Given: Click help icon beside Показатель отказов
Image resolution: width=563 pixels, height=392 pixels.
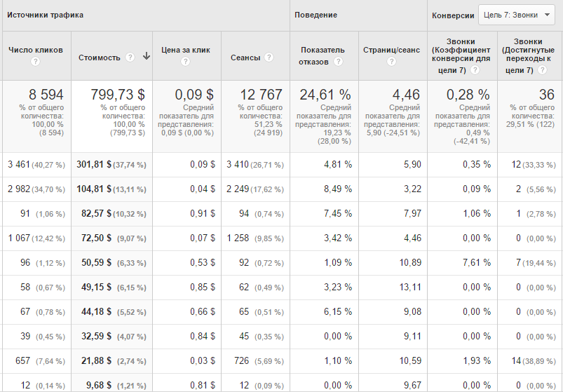Looking at the screenshot, I should click(x=338, y=62).
